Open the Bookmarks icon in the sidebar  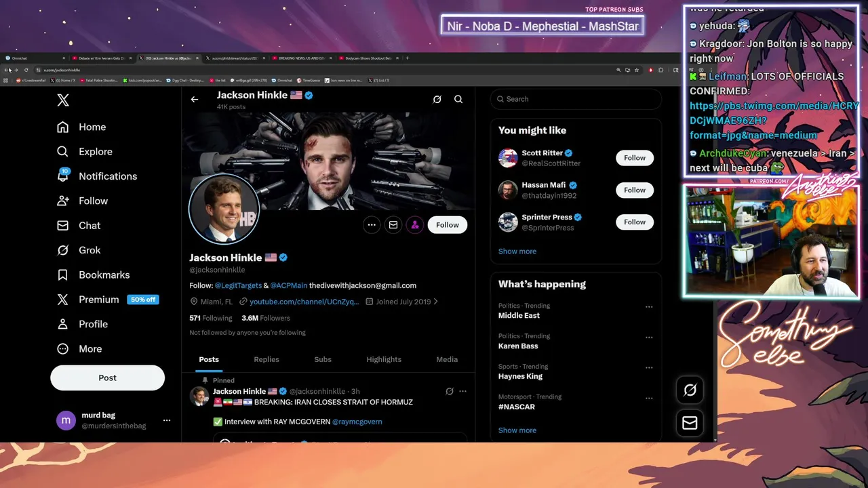pyautogui.click(x=63, y=274)
